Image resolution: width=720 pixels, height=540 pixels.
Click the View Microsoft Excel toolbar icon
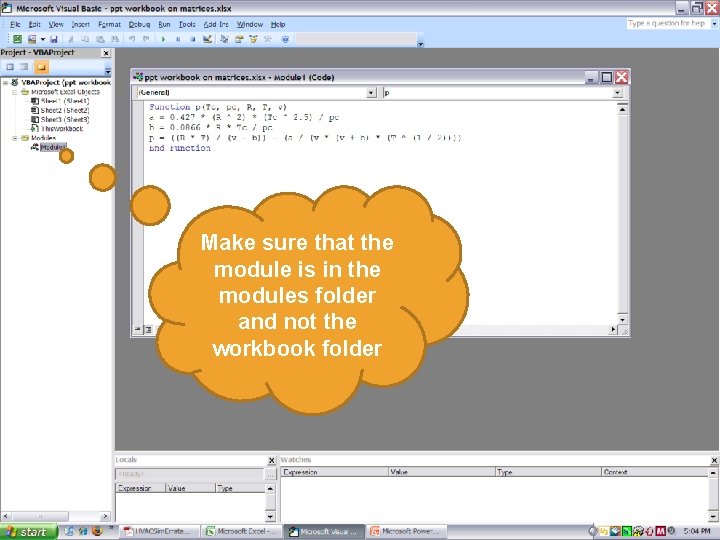click(17, 39)
